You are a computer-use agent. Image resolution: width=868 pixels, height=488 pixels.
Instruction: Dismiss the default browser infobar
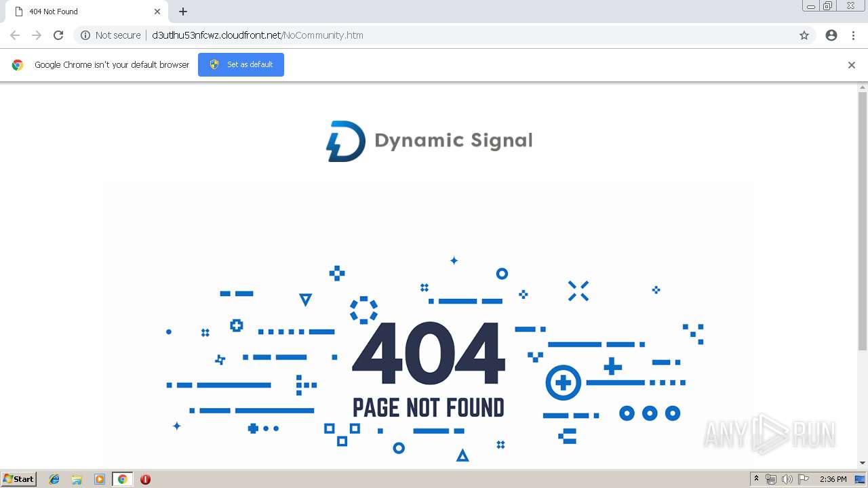[x=852, y=65]
